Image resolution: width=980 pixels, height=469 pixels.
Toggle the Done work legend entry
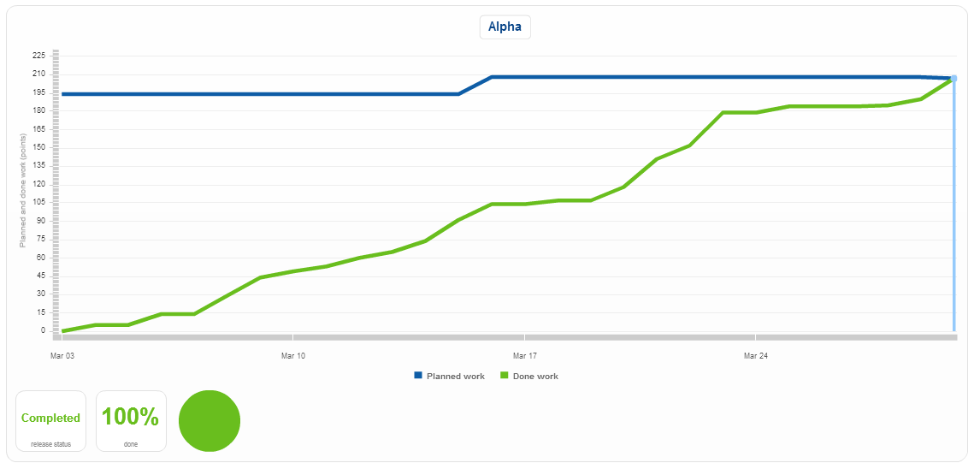click(528, 376)
